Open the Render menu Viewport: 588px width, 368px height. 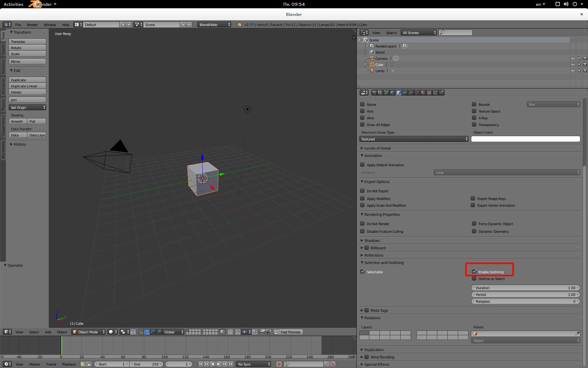click(x=32, y=25)
